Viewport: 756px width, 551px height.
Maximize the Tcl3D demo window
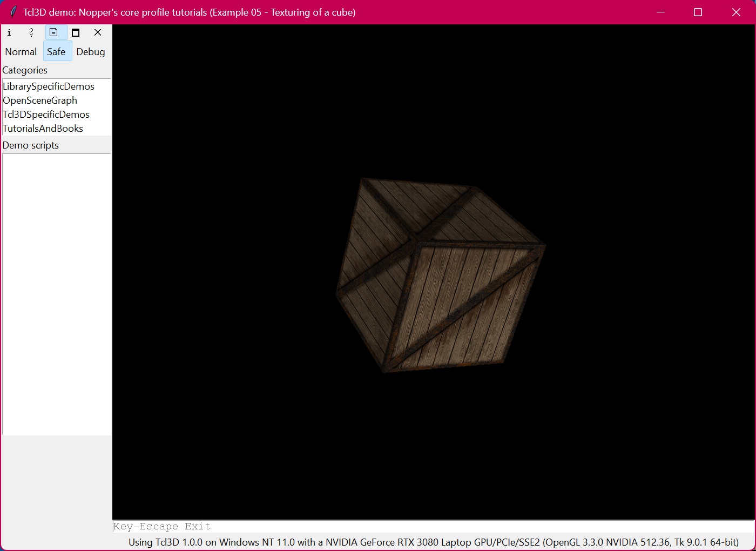click(x=698, y=12)
